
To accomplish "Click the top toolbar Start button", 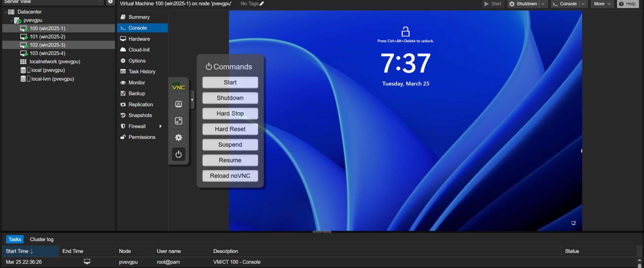I will pos(493,4).
